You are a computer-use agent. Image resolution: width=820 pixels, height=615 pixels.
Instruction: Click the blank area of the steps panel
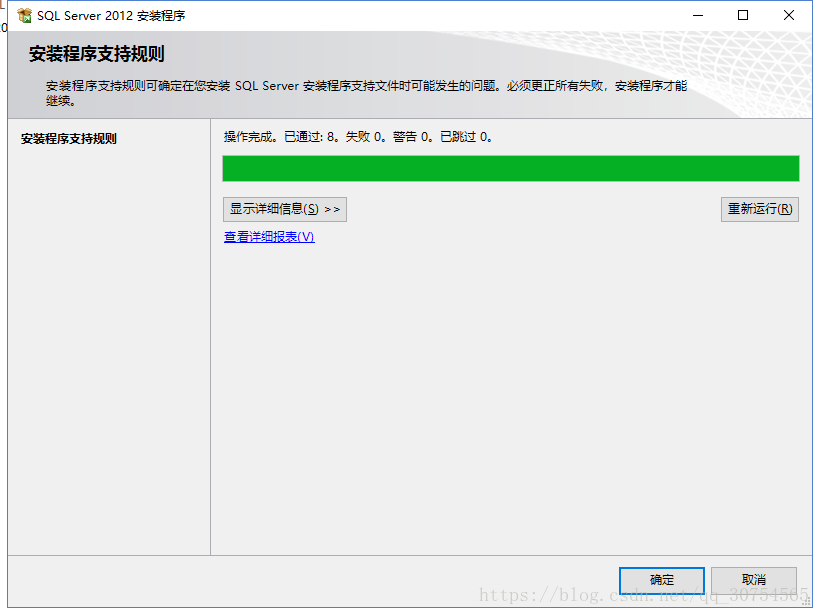109,350
